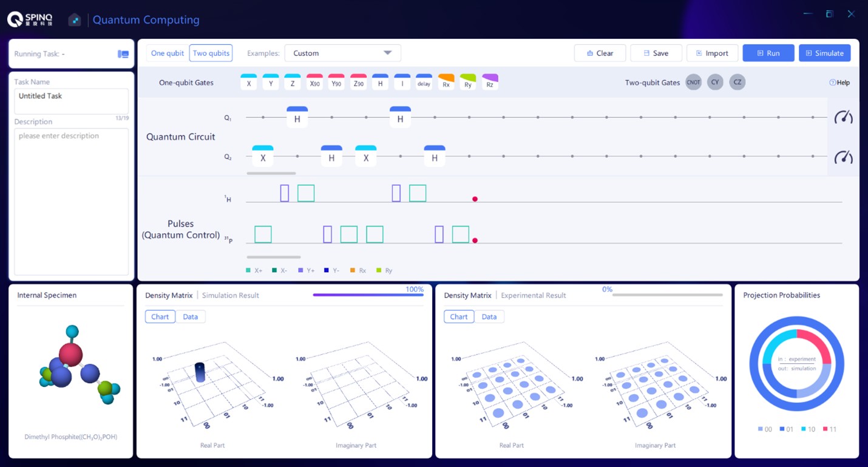This screenshot has width=868, height=467.
Task: Click the red end marker on 1H pulse line
Action: [475, 199]
